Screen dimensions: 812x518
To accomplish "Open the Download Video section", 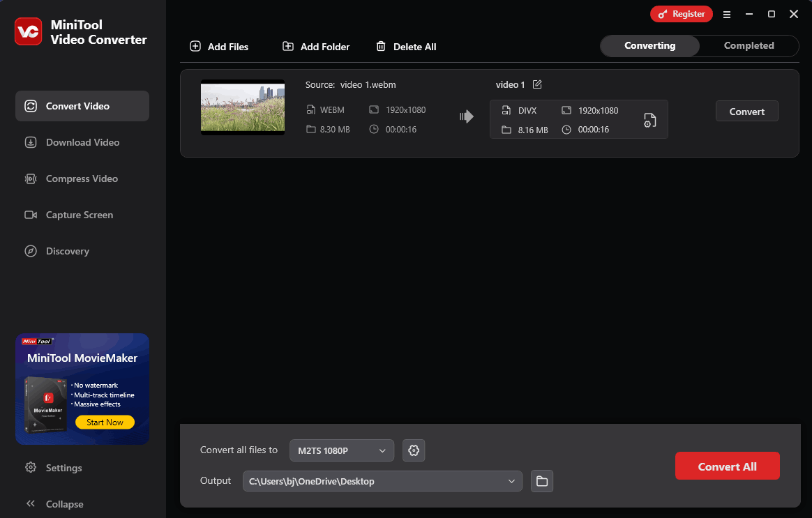I will pos(82,142).
